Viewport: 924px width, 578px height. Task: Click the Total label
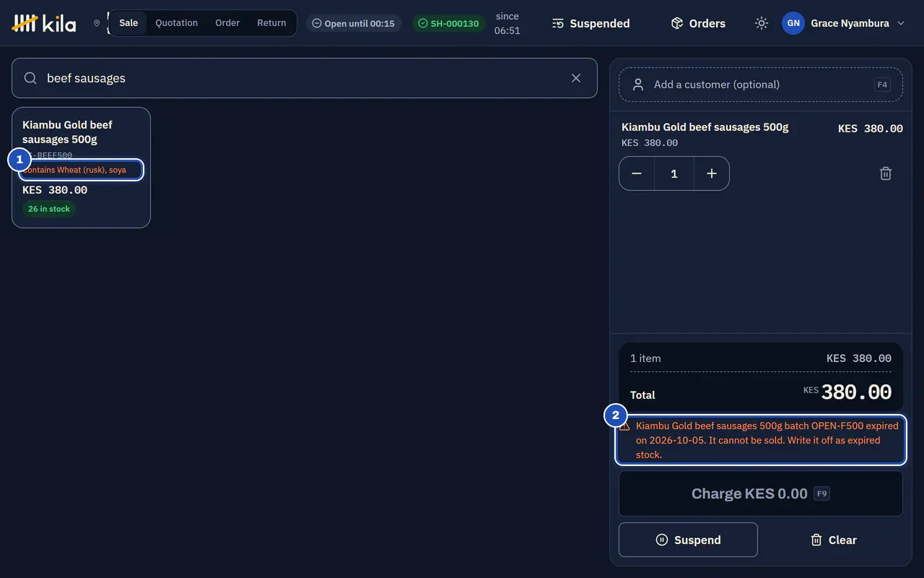coord(642,395)
